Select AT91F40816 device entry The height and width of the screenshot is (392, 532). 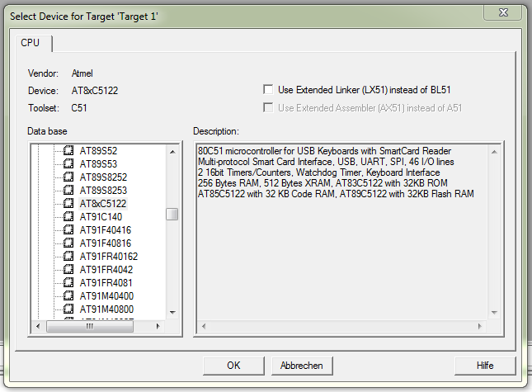click(106, 243)
